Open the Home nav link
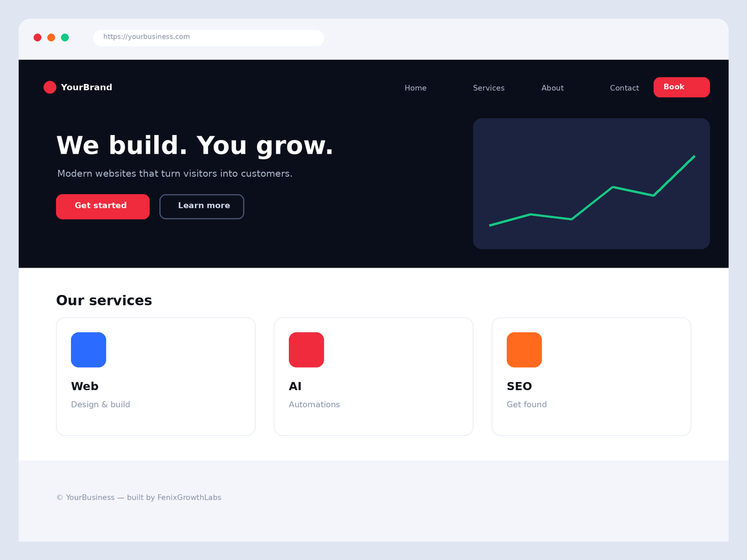Image resolution: width=747 pixels, height=560 pixels. point(415,88)
